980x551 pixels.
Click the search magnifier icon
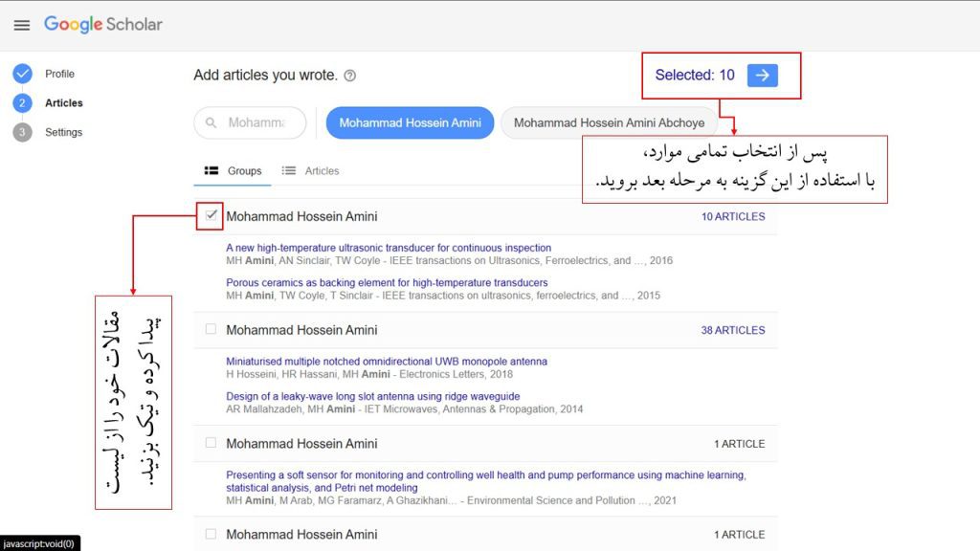click(x=211, y=122)
